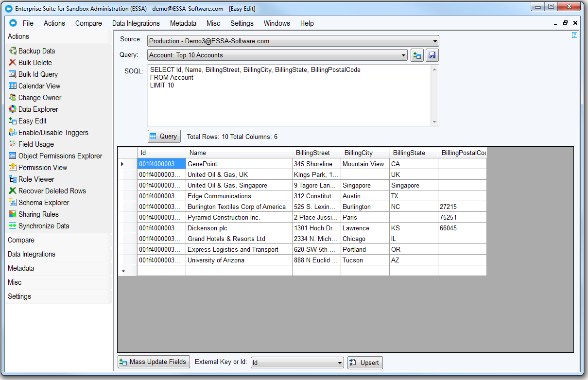Select the Pyramid Construction Inc. cell
This screenshot has width=588, height=380.
coord(239,217)
